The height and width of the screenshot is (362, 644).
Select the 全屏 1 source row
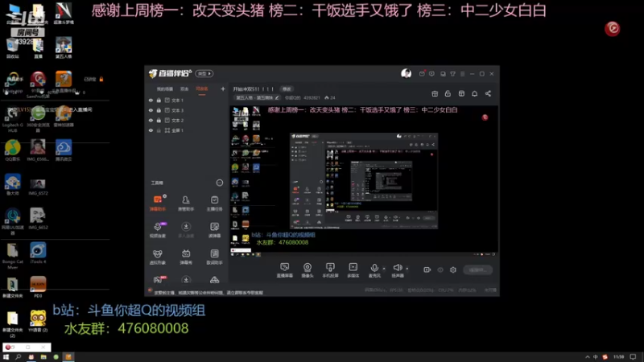186,130
